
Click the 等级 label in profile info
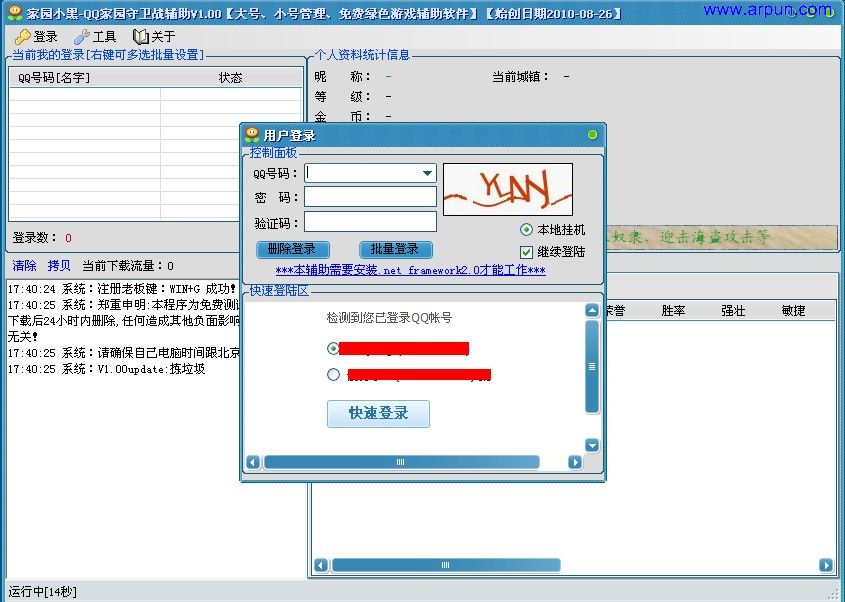(343, 96)
